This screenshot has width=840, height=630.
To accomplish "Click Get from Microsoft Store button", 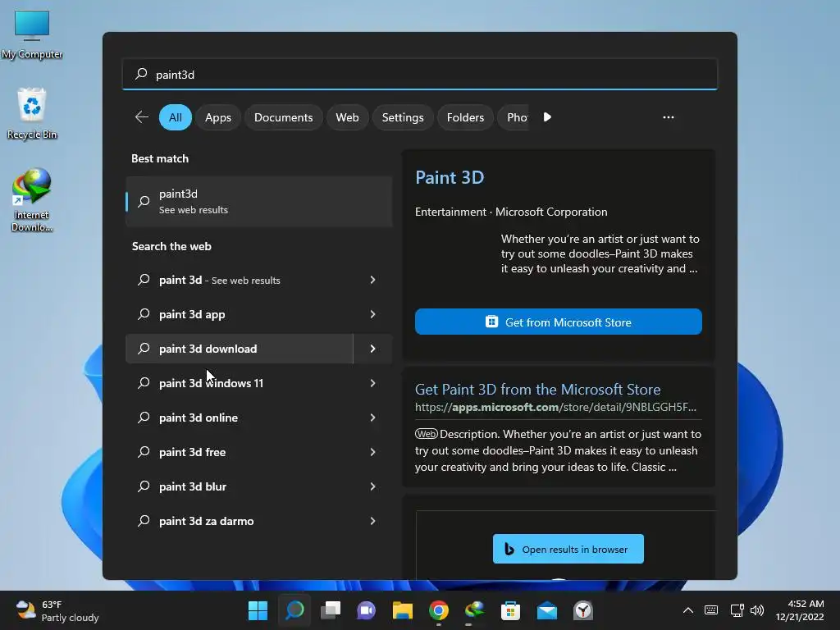I will 558,322.
